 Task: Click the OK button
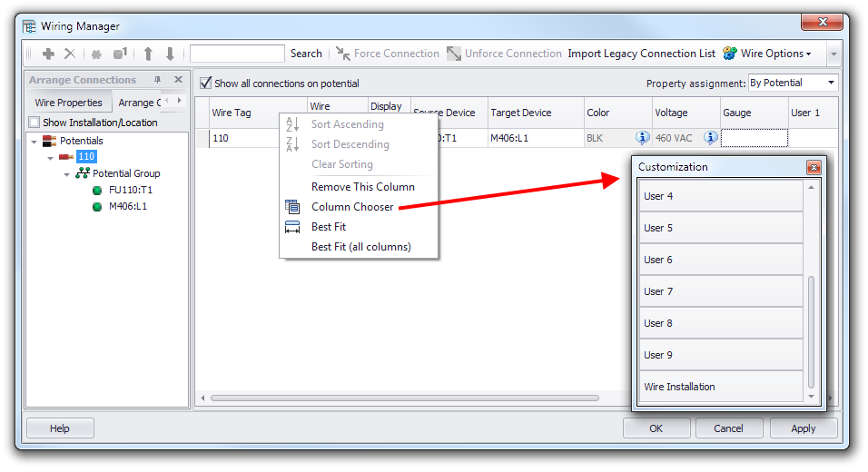(656, 428)
